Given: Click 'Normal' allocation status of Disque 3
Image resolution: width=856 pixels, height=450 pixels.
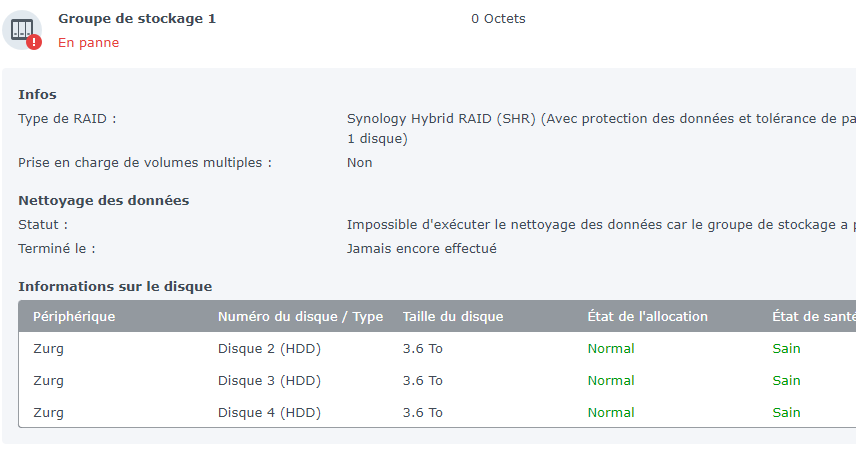Looking at the screenshot, I should click(x=611, y=381).
